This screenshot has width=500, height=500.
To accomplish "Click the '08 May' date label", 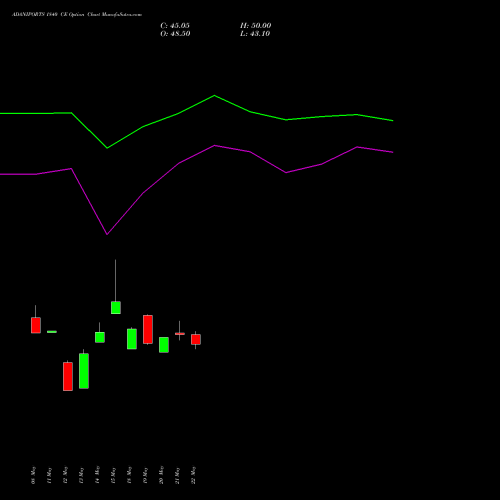I will tap(33, 475).
